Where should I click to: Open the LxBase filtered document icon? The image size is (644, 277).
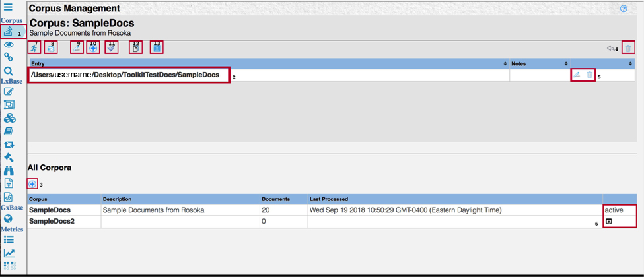pyautogui.click(x=9, y=183)
